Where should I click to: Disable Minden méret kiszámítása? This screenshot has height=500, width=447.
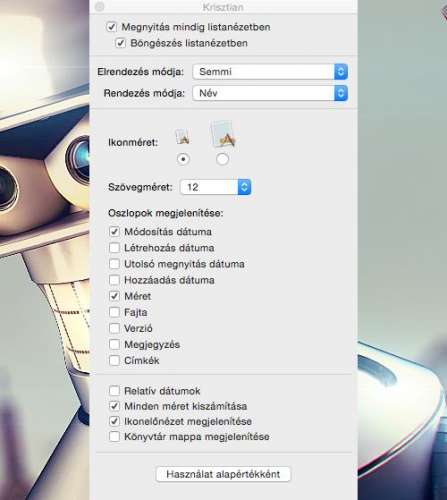pyautogui.click(x=114, y=406)
